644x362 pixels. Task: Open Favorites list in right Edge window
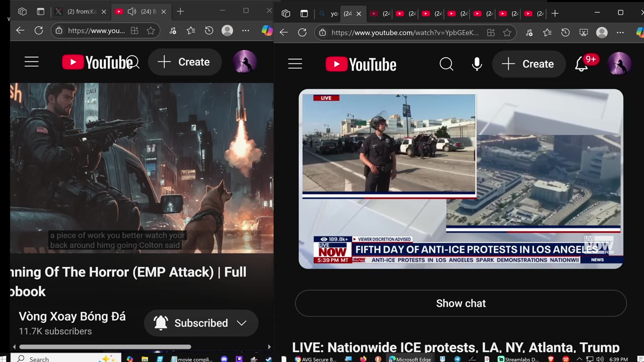click(547, 33)
